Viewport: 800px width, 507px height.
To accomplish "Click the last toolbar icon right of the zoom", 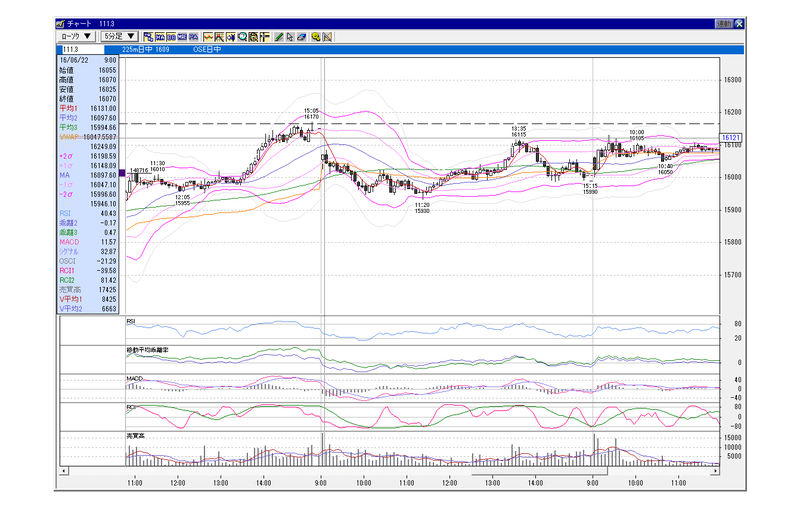I will [x=328, y=37].
